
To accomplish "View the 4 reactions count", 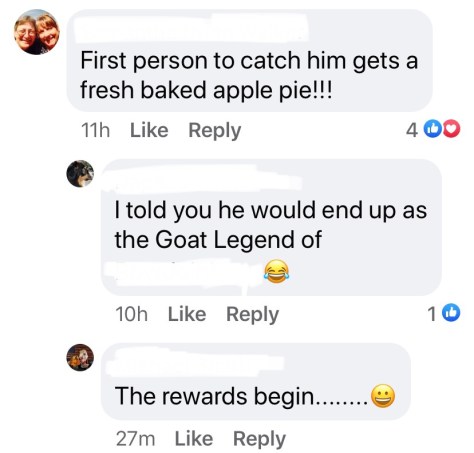I will (x=412, y=130).
